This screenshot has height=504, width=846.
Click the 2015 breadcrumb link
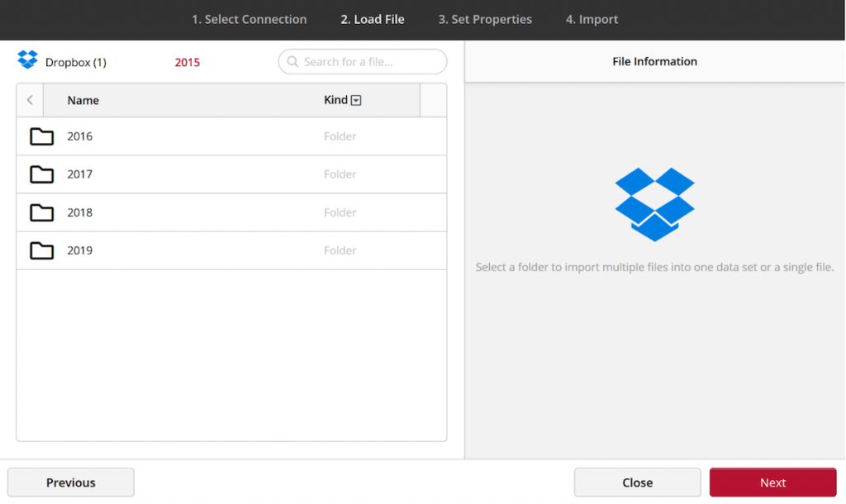point(188,63)
